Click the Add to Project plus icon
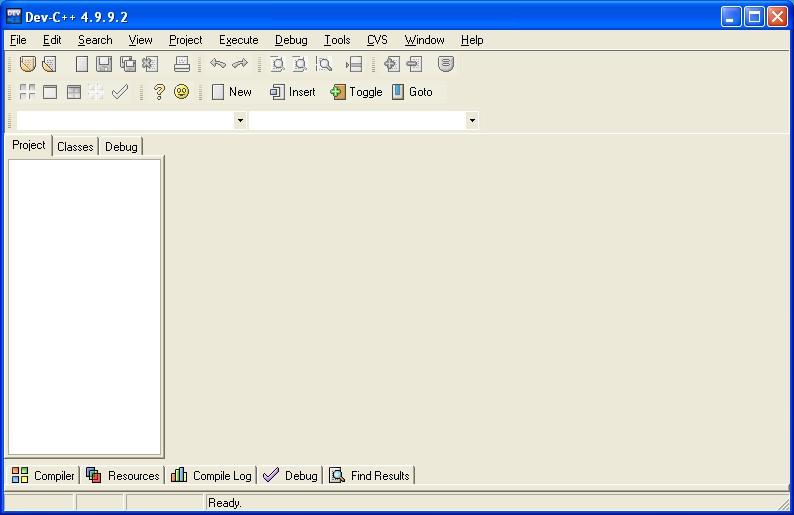The height and width of the screenshot is (515, 794). coord(391,64)
